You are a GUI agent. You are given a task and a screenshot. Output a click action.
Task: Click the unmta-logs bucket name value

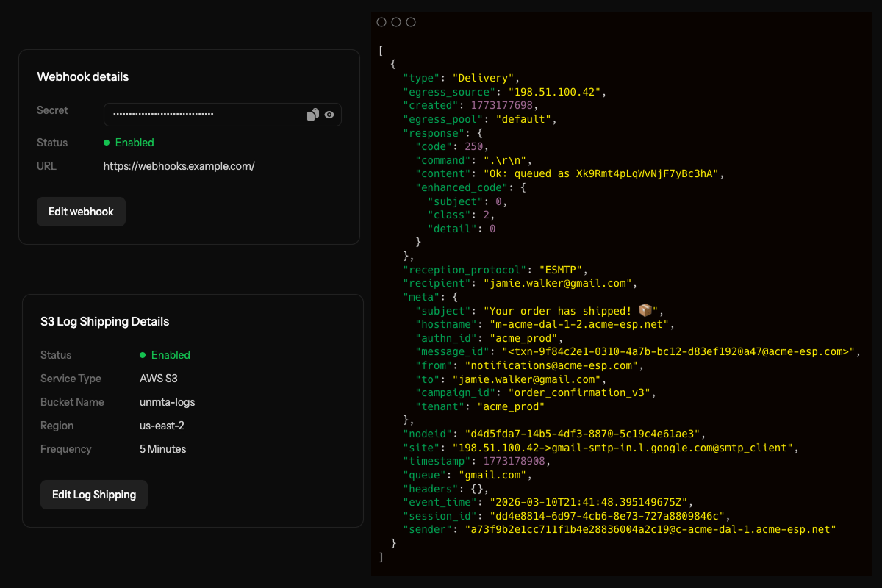click(x=167, y=402)
